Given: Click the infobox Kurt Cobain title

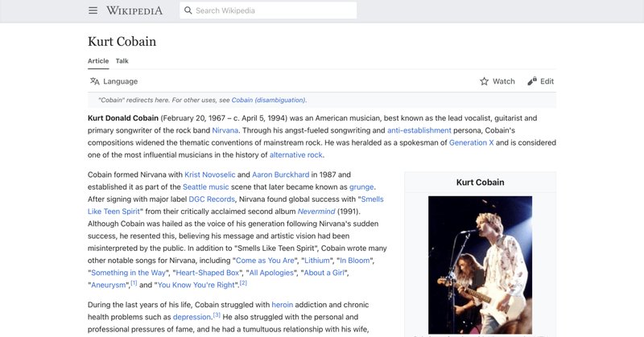Looking at the screenshot, I should coord(480,183).
